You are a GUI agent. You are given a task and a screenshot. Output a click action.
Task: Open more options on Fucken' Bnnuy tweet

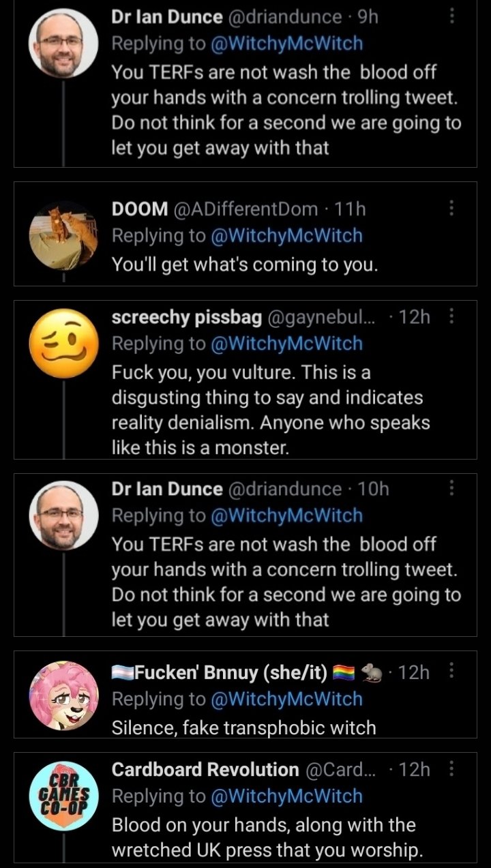(x=451, y=672)
